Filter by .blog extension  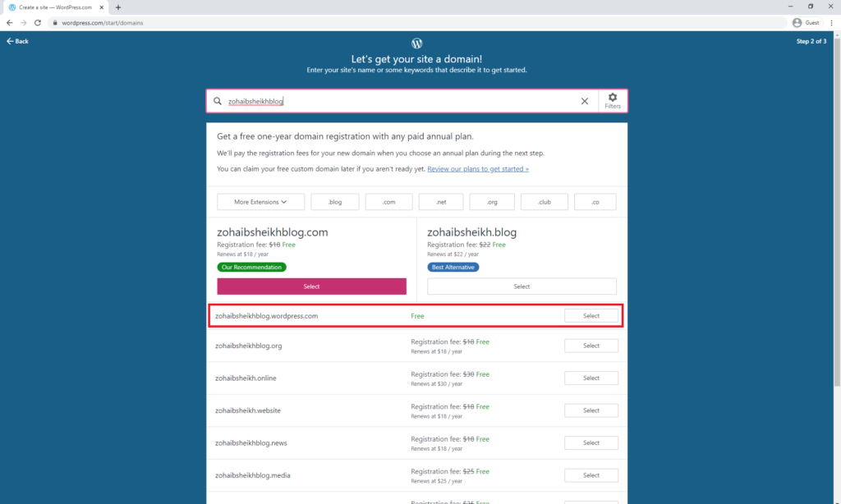click(335, 202)
